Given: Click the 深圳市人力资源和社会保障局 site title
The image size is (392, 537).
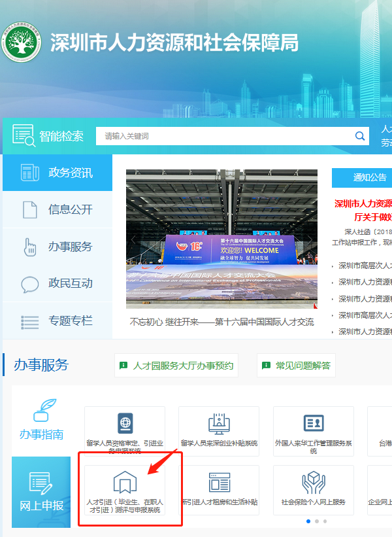Looking at the screenshot, I should 174,43.
